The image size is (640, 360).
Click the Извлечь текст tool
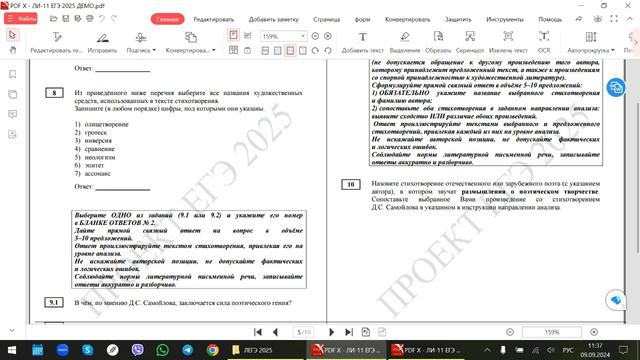click(x=508, y=42)
